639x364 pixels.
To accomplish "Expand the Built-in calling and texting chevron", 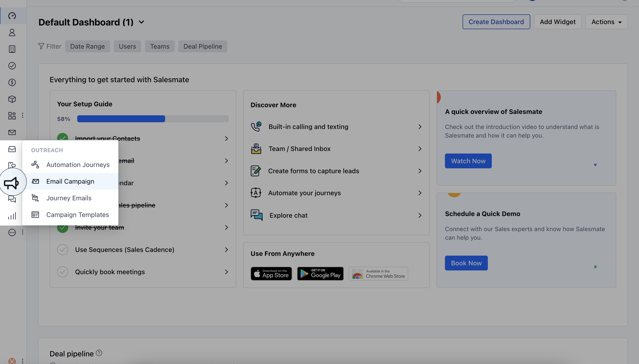I will pos(420,127).
